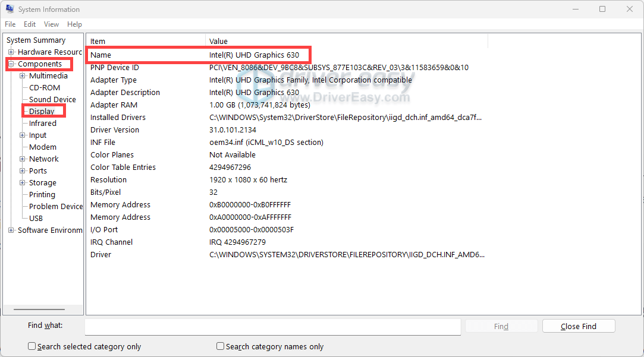The height and width of the screenshot is (357, 644).
Task: Collapse the Components tree node
Action: tap(11, 64)
